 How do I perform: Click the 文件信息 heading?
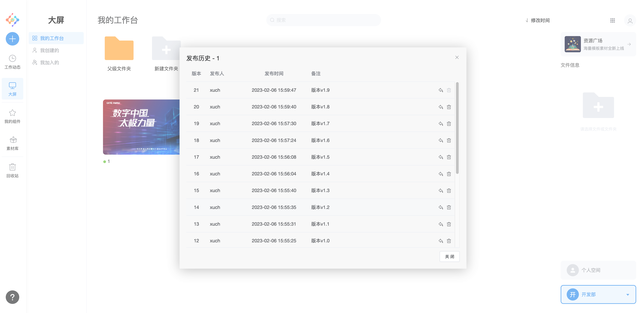click(570, 65)
